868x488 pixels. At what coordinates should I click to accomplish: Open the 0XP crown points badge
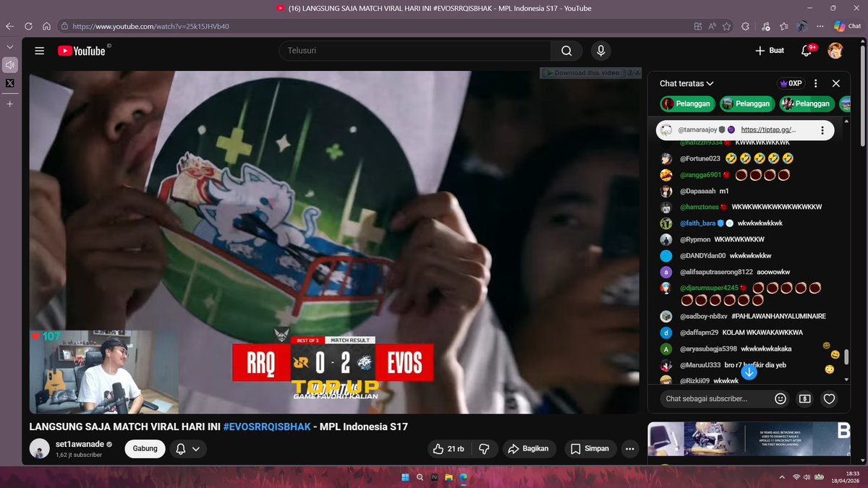pos(790,83)
